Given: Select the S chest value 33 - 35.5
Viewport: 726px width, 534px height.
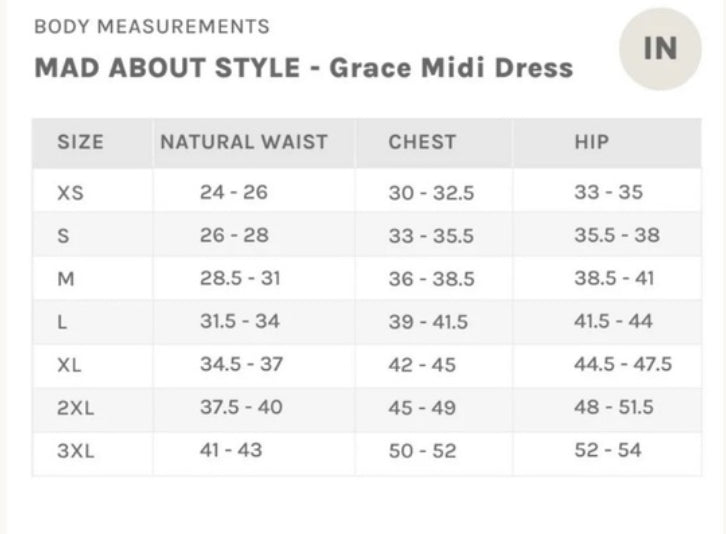Looking at the screenshot, I should pos(431,236).
